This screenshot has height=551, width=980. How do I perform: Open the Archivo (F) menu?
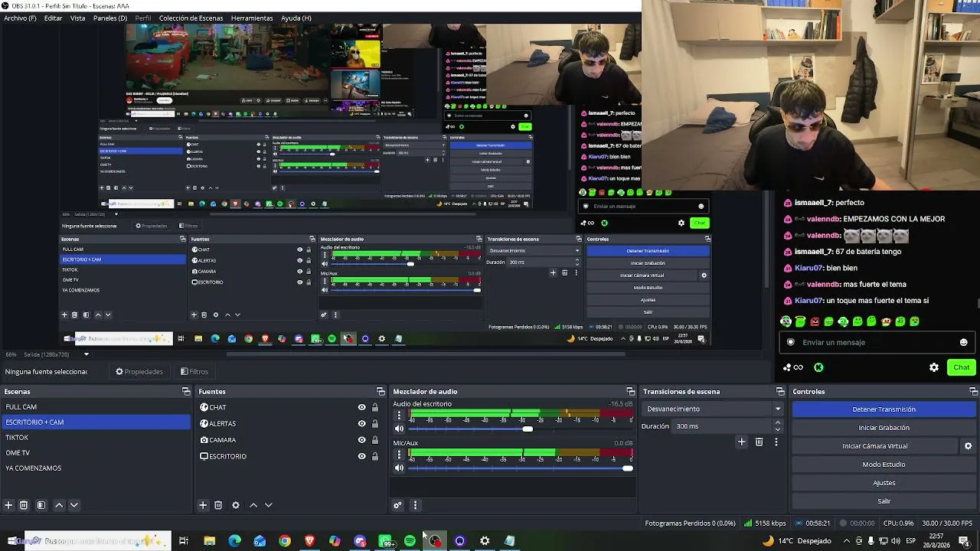coord(20,18)
